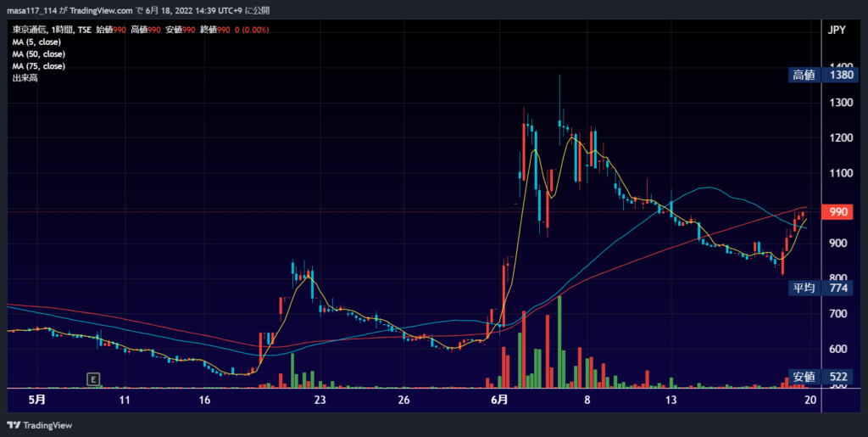868x437 pixels.
Task: Click the 900 price axis label
Action: 840,244
